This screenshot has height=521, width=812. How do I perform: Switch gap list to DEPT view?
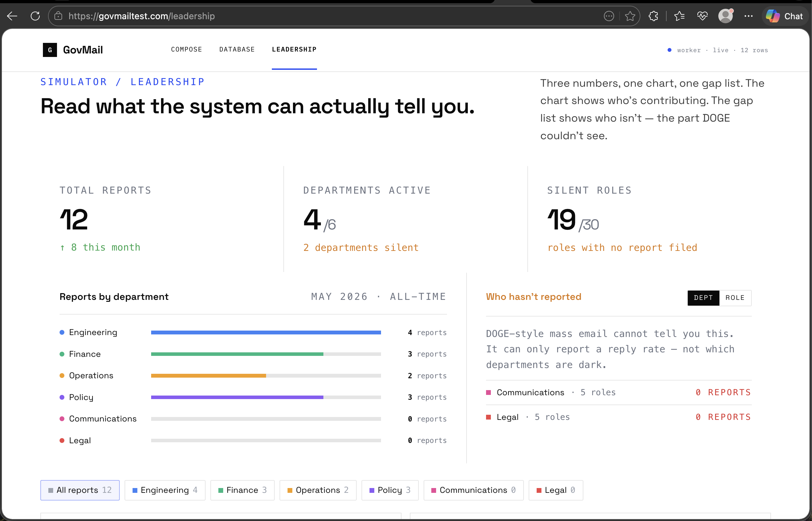[703, 298]
